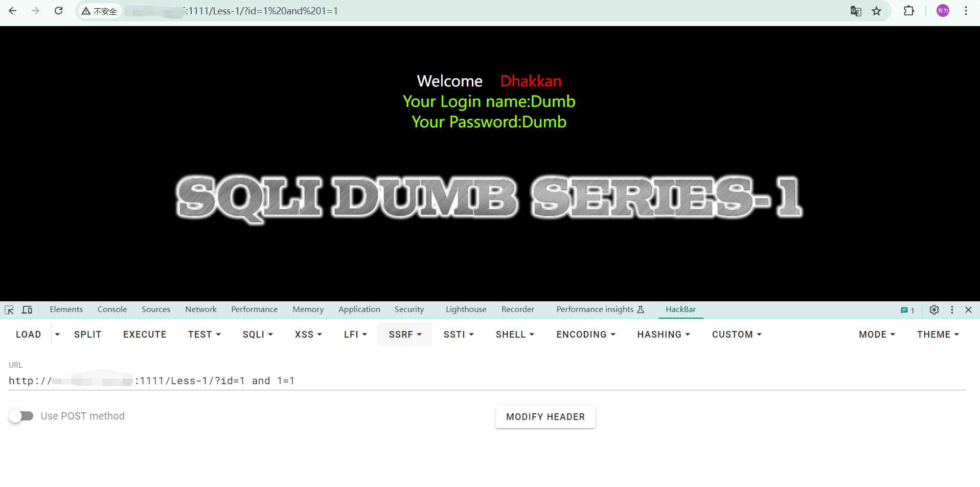Click the EXECUTE button

tap(145, 335)
